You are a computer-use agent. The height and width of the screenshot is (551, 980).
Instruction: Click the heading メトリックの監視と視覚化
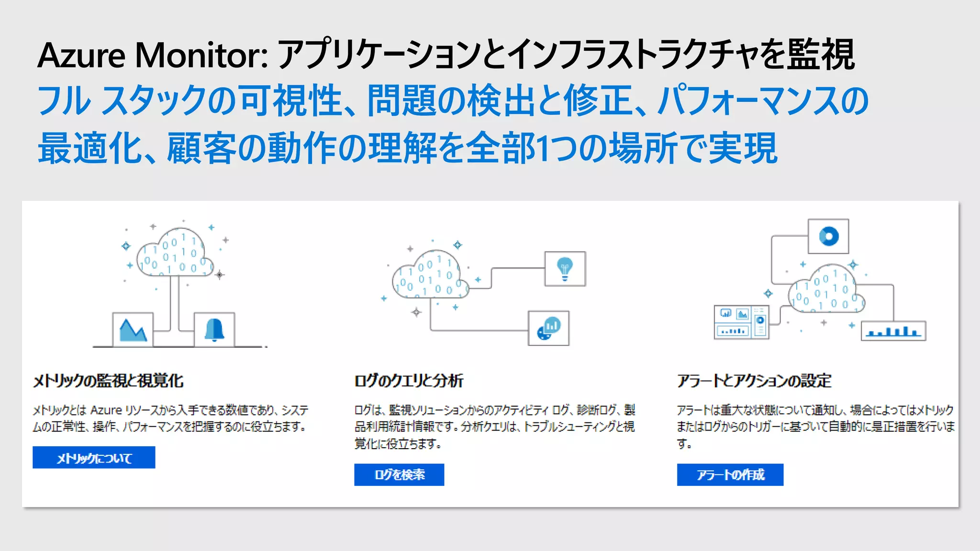(x=108, y=381)
